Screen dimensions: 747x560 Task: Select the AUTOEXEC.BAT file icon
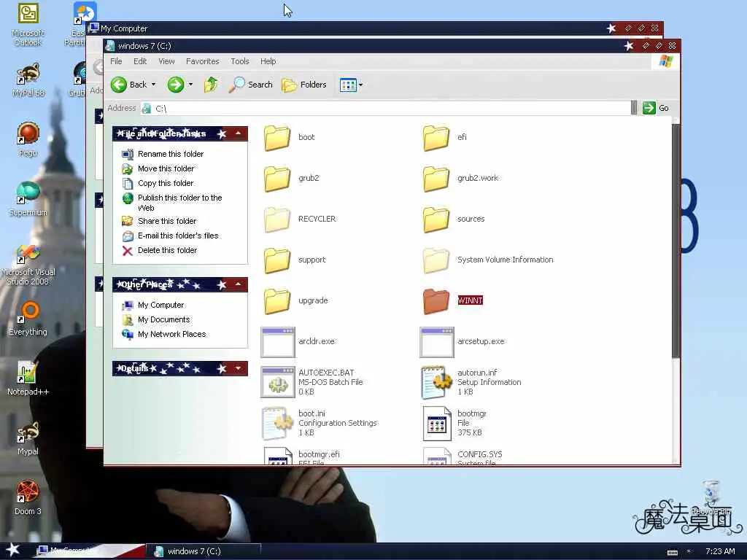click(278, 382)
